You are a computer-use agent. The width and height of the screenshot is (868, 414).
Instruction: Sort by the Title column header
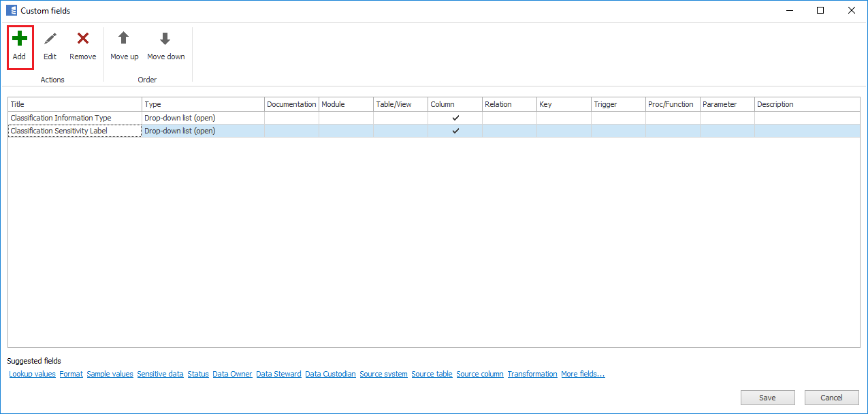(x=75, y=104)
